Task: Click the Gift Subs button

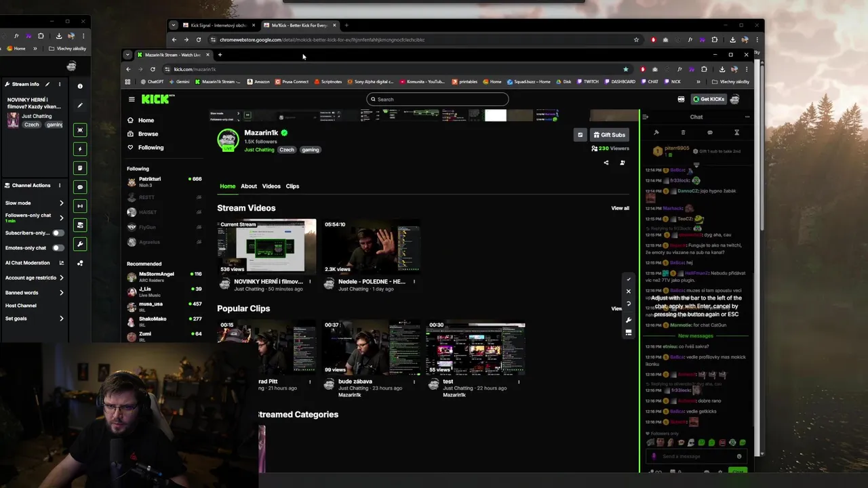Action: 609,135
